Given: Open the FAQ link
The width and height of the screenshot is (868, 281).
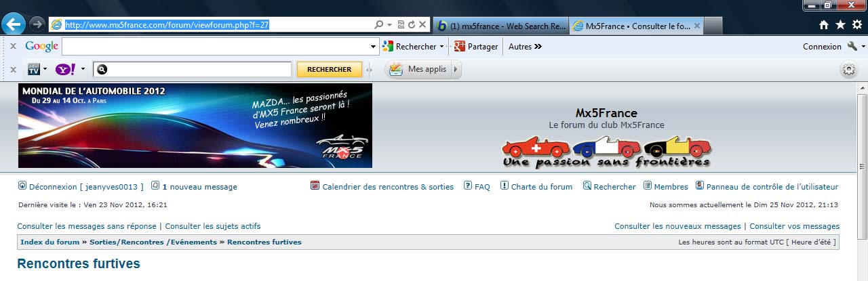Looking at the screenshot, I should click(482, 187).
